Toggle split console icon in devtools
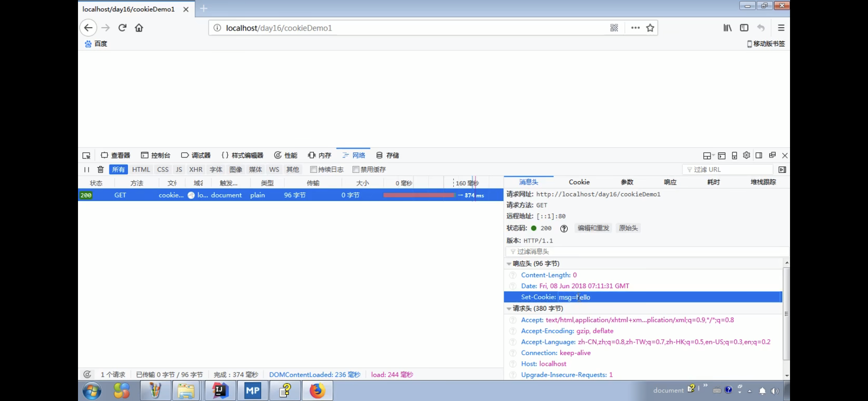This screenshot has height=401, width=868. tap(722, 155)
